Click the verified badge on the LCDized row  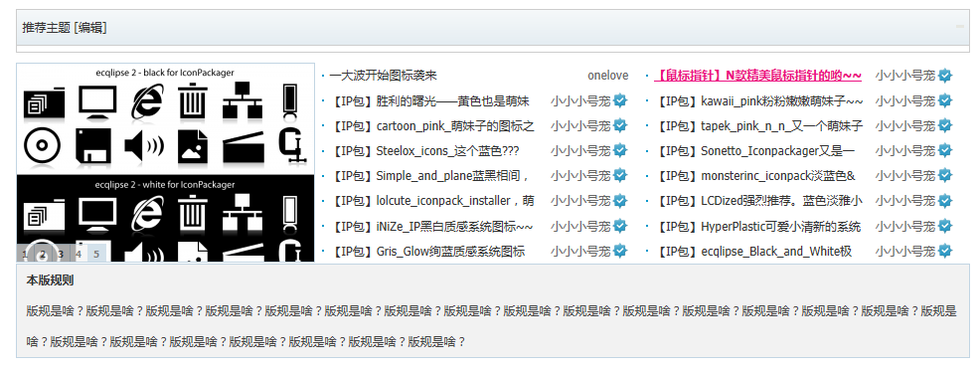point(945,201)
